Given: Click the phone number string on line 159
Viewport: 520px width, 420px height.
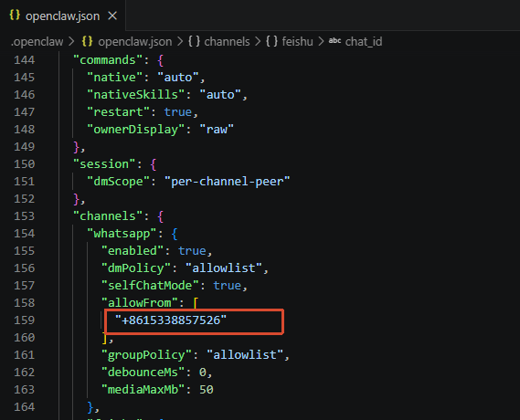Looking at the screenshot, I should (171, 320).
